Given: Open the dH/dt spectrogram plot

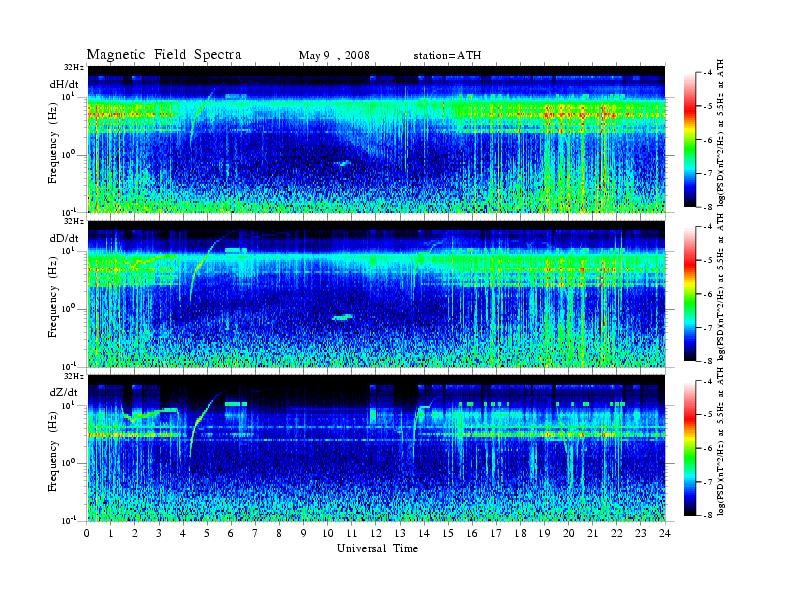Looking at the screenshot, I should click(x=376, y=139).
